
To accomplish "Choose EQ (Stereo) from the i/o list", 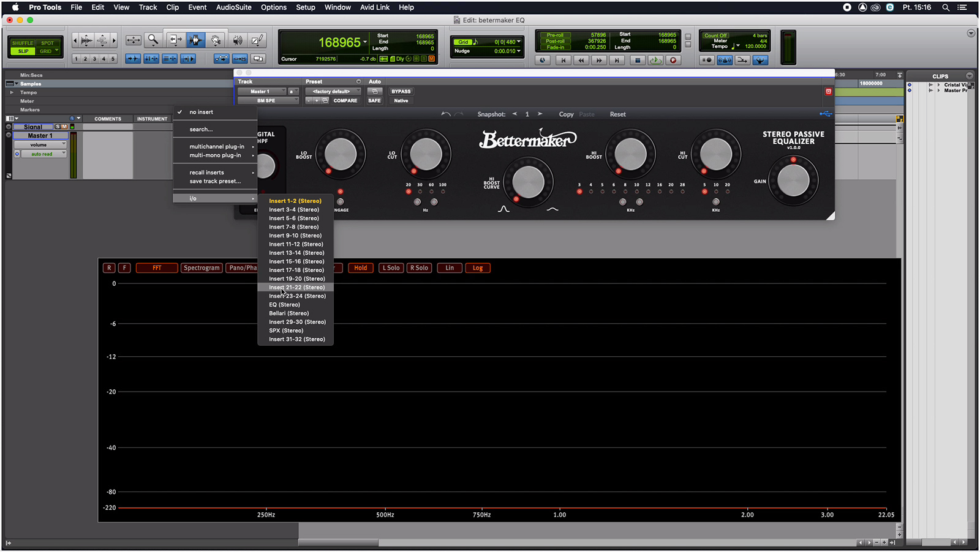I will pyautogui.click(x=296, y=304).
